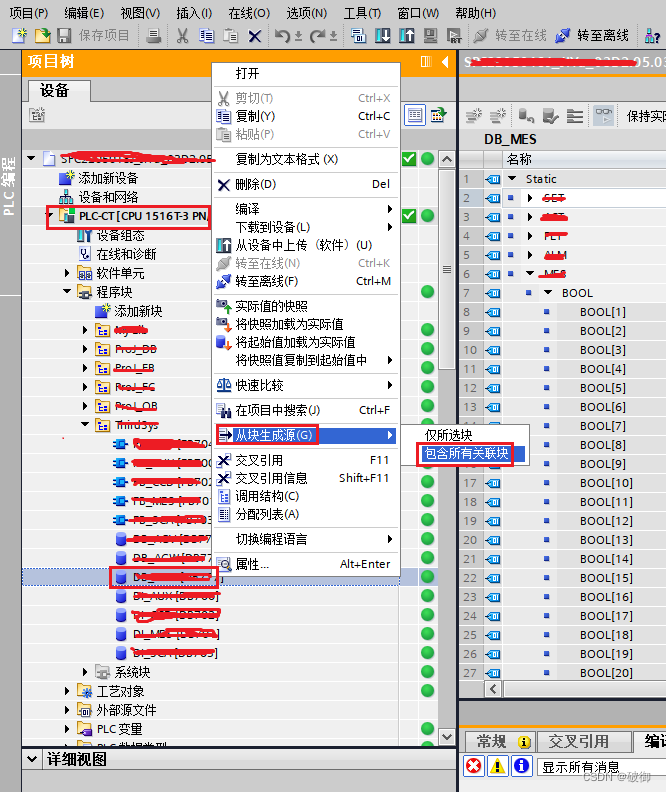
Task: Expand the 系统块 folder
Action: (x=85, y=672)
